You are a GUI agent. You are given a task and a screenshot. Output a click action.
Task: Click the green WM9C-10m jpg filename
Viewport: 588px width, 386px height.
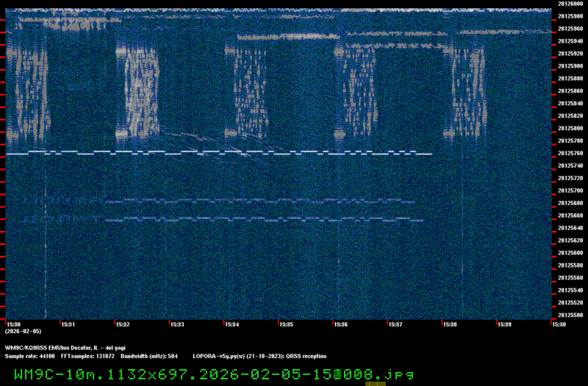[214, 374]
